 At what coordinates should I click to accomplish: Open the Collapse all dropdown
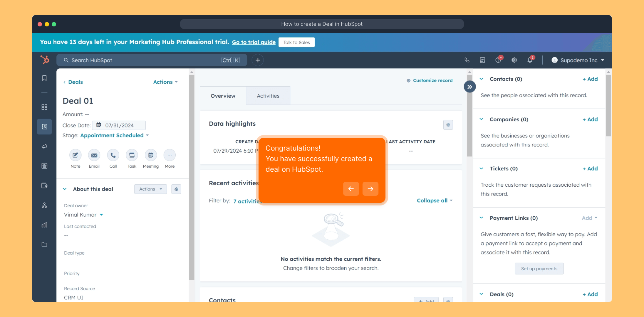[x=434, y=200]
